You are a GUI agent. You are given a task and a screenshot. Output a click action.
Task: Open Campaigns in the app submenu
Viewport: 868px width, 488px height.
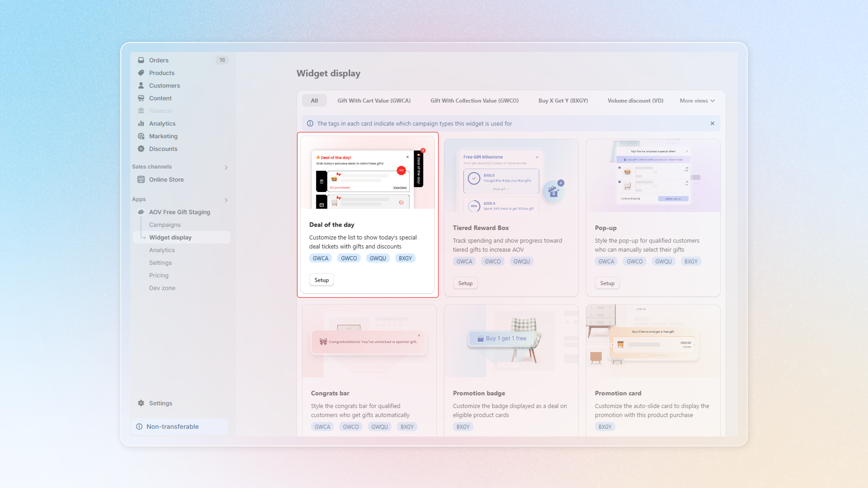(164, 225)
